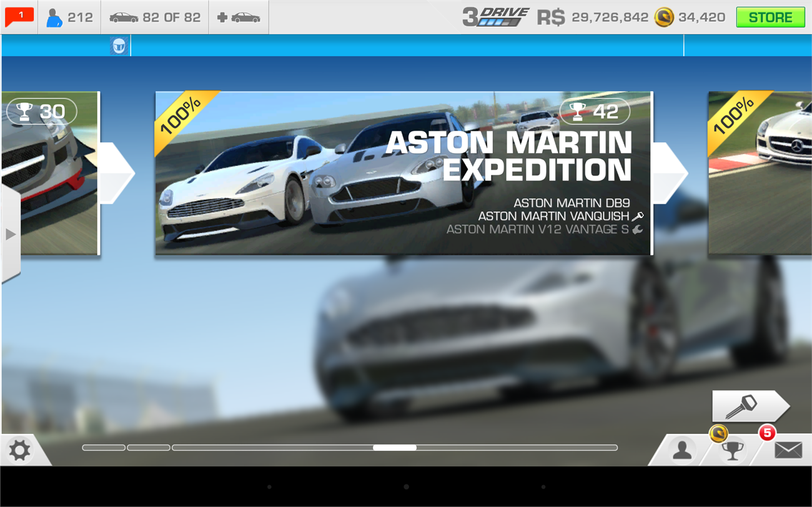
Task: Open the friends list showing 212
Action: 71,17
